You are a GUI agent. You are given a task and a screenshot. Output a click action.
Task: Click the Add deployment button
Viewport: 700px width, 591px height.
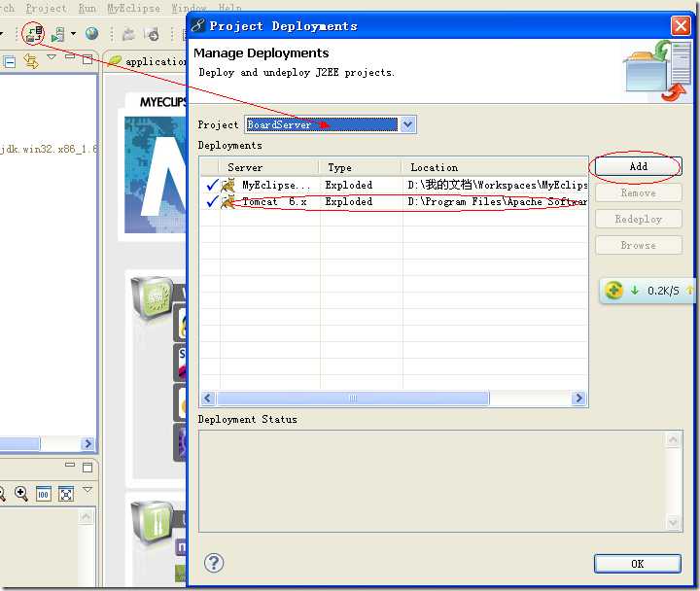point(638,166)
